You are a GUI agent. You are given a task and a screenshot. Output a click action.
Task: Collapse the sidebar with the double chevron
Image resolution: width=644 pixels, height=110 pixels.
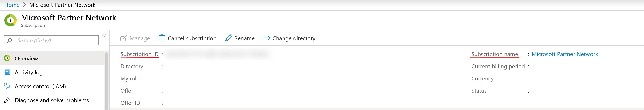click(x=104, y=36)
